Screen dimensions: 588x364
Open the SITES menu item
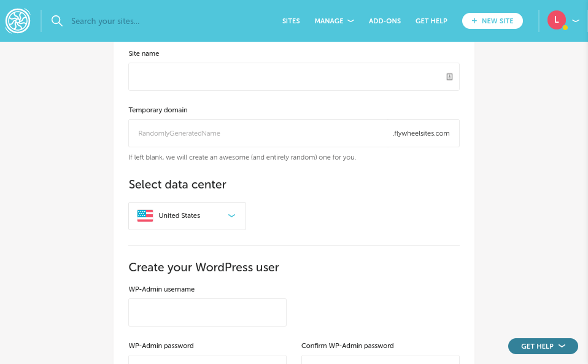tap(291, 21)
